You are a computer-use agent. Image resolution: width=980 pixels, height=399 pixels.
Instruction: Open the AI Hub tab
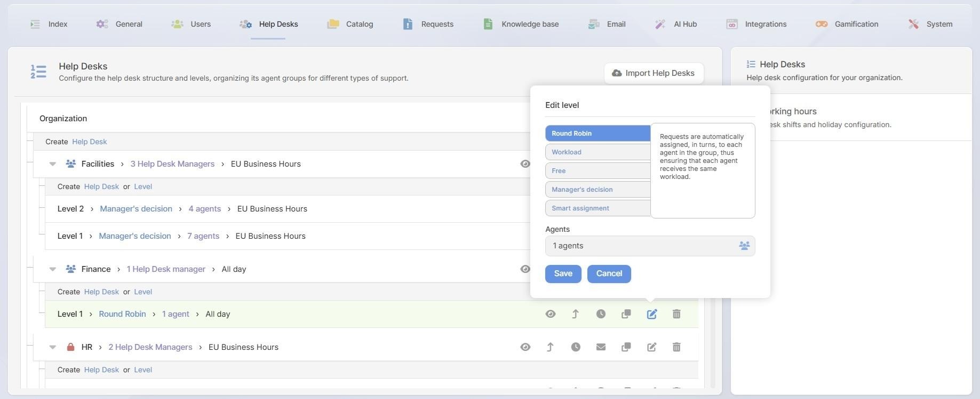click(675, 24)
